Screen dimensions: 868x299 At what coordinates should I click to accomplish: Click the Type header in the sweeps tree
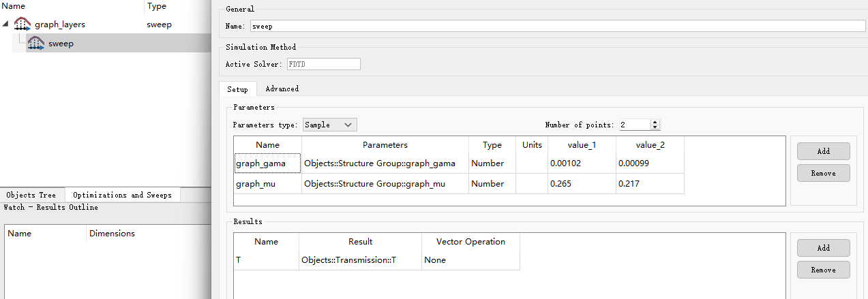[178, 6]
